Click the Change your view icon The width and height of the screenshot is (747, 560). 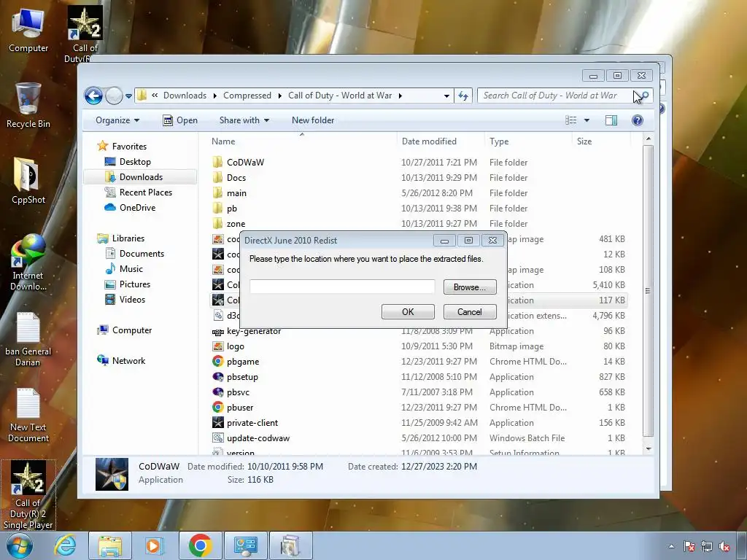(x=570, y=120)
